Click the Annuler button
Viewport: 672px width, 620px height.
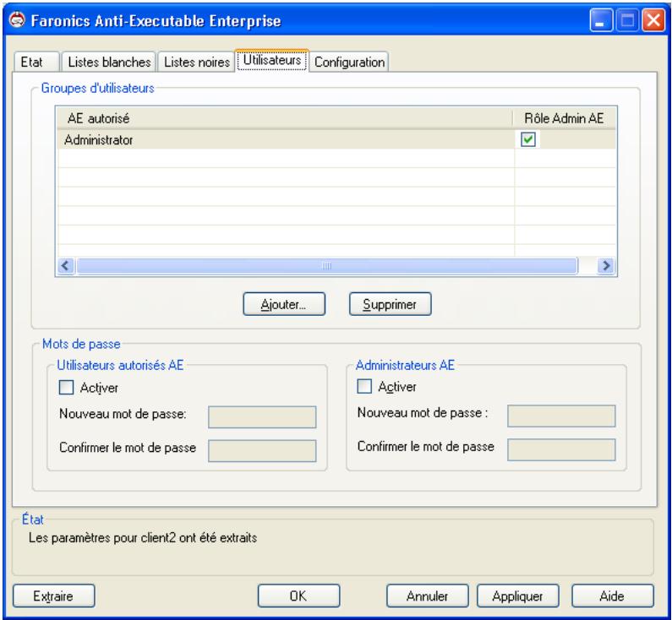[x=427, y=596]
